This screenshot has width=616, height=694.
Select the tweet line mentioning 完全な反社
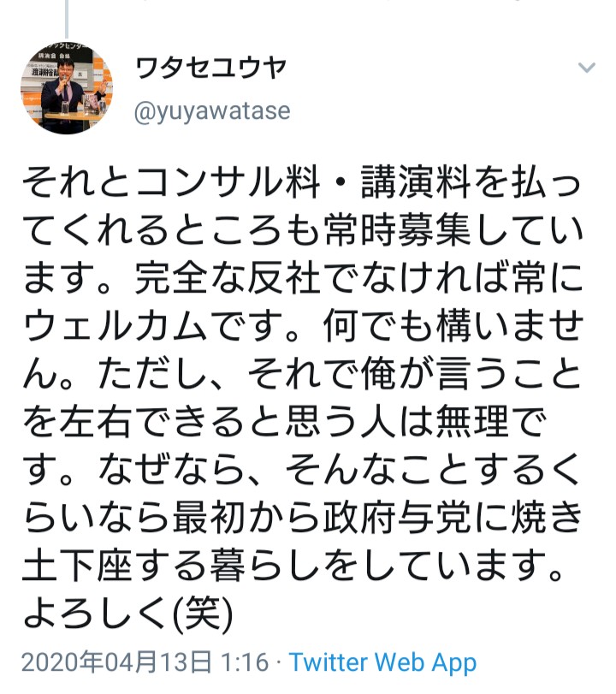pos(303,278)
